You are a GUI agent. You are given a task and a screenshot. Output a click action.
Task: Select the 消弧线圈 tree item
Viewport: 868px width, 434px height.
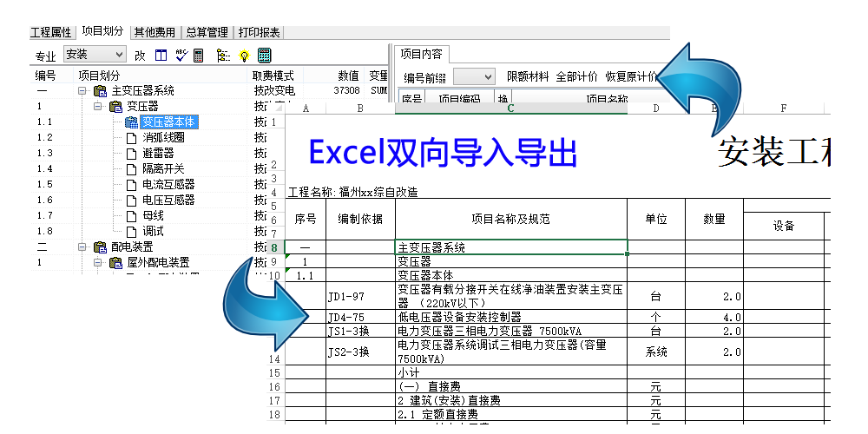[163, 138]
